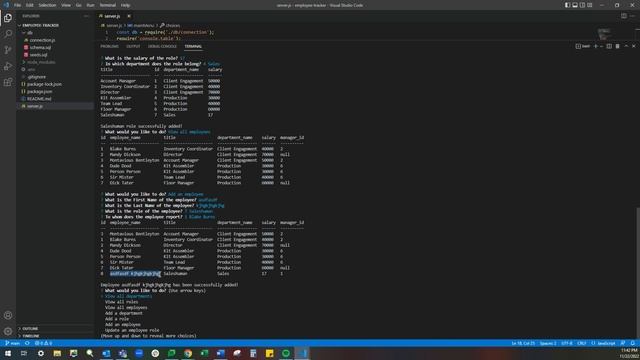Open the launch profile dropdown beside plus
This screenshot has height=360, width=640.
601,47
